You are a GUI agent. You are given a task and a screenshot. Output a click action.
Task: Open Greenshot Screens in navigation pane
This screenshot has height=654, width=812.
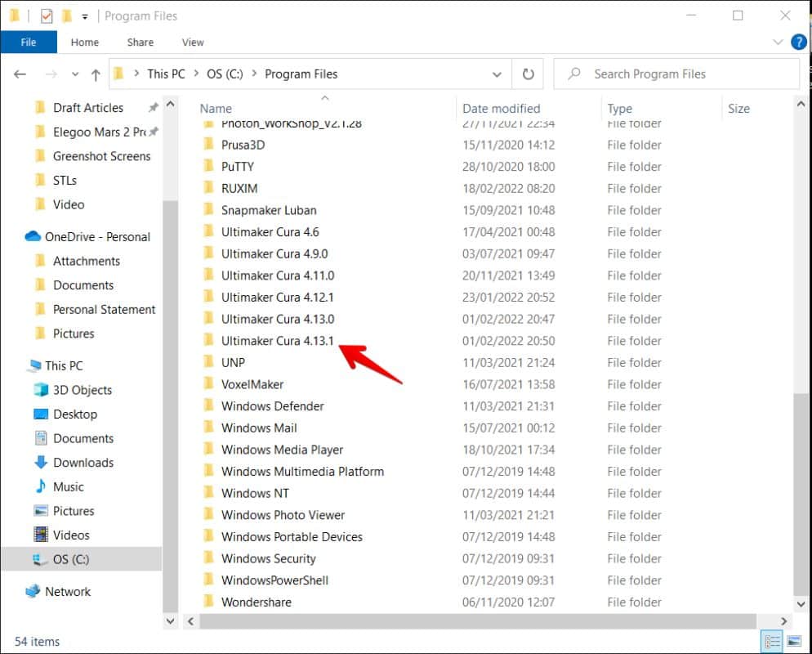coord(101,155)
